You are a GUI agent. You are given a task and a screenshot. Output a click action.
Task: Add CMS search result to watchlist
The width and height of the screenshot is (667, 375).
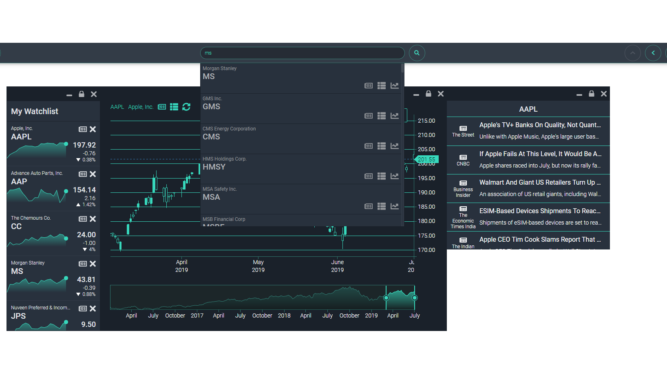(382, 146)
